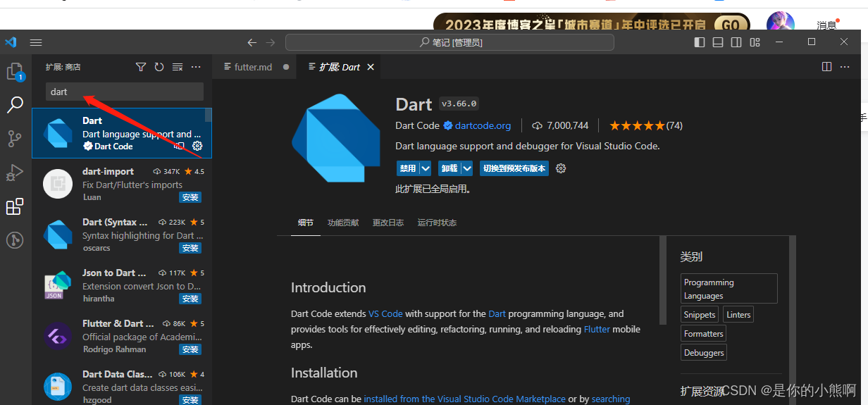Open the 细节 (details) tab
The height and width of the screenshot is (405, 868).
coord(306,223)
